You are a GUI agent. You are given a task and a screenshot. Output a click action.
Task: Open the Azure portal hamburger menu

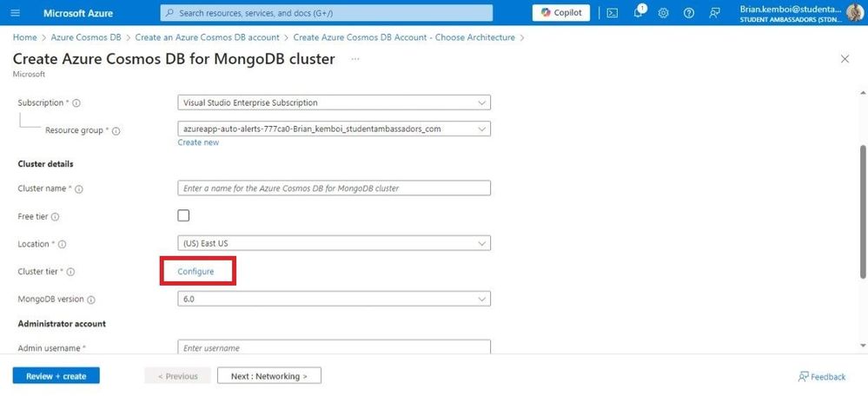point(15,13)
